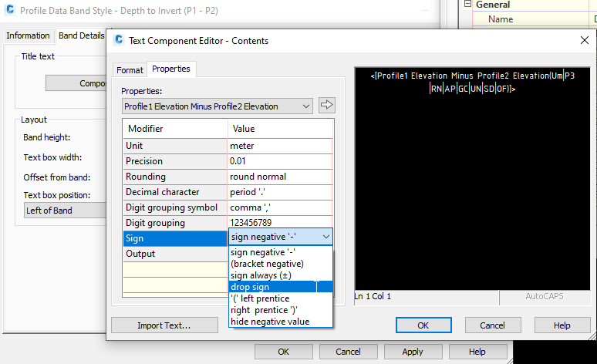The width and height of the screenshot is (597, 364).
Task: Open the Text box position 'Left of Band' dropdown
Action: 65,211
